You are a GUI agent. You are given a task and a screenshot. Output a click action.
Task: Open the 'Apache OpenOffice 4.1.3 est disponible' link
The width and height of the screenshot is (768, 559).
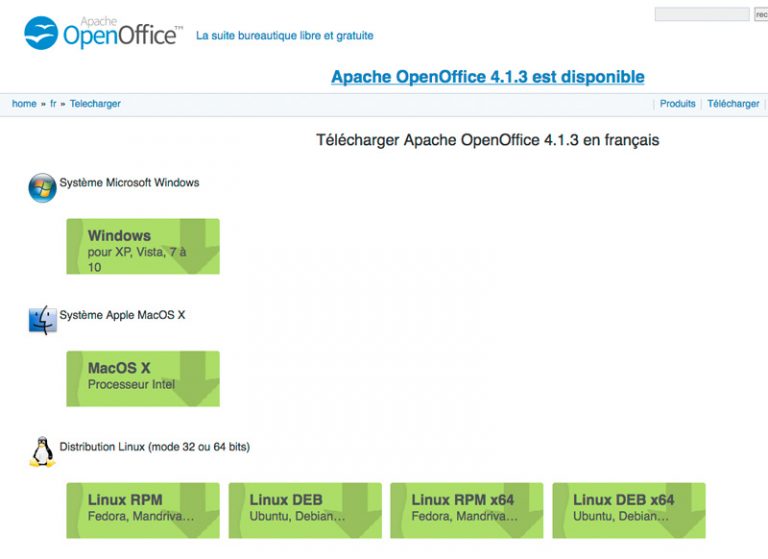point(488,77)
